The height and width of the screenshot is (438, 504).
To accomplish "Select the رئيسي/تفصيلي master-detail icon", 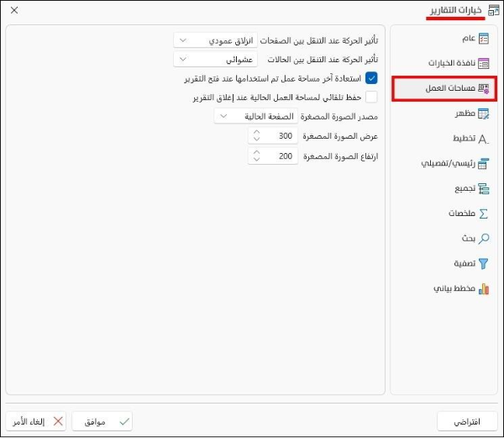I will pyautogui.click(x=484, y=164).
